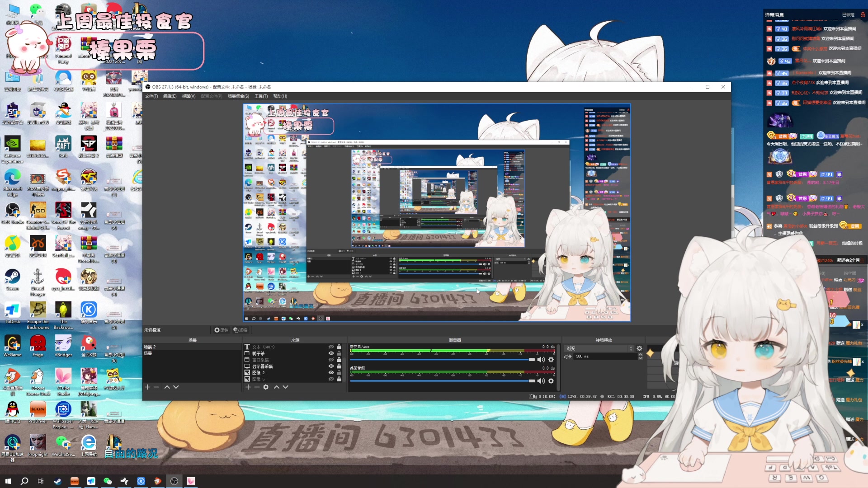Open 桌面音频 mixer settings gear

tap(551, 381)
